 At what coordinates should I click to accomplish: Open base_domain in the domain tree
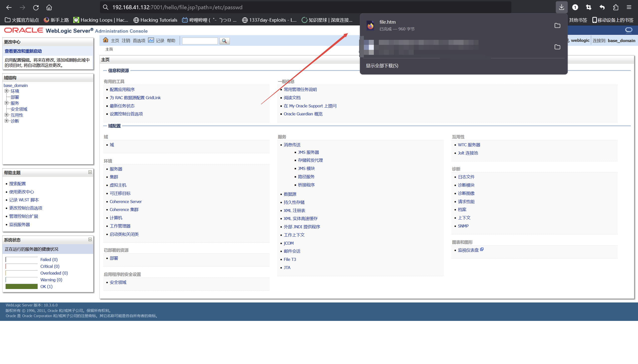pos(15,85)
